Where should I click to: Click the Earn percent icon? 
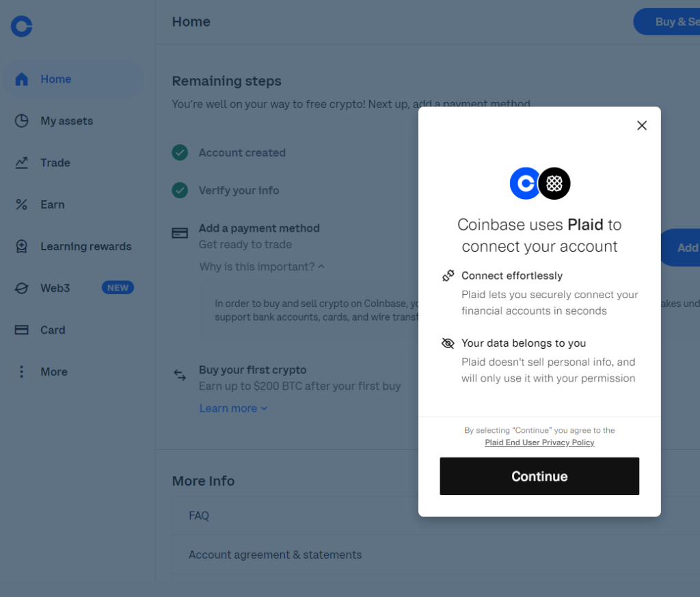pos(22,204)
